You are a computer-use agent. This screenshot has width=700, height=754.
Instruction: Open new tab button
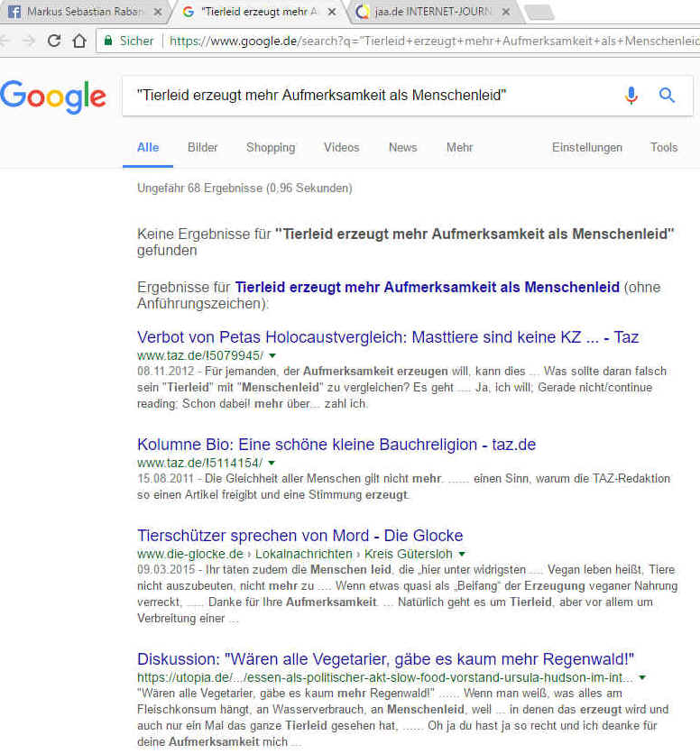point(539,13)
